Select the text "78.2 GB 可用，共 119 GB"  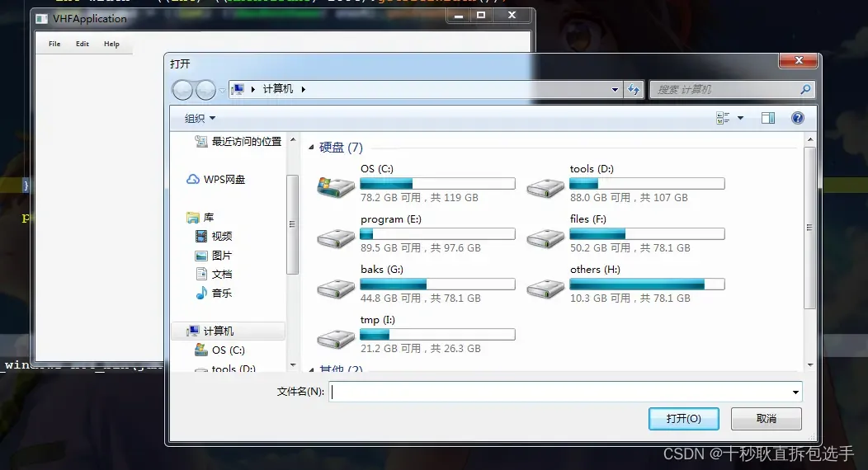(x=419, y=197)
